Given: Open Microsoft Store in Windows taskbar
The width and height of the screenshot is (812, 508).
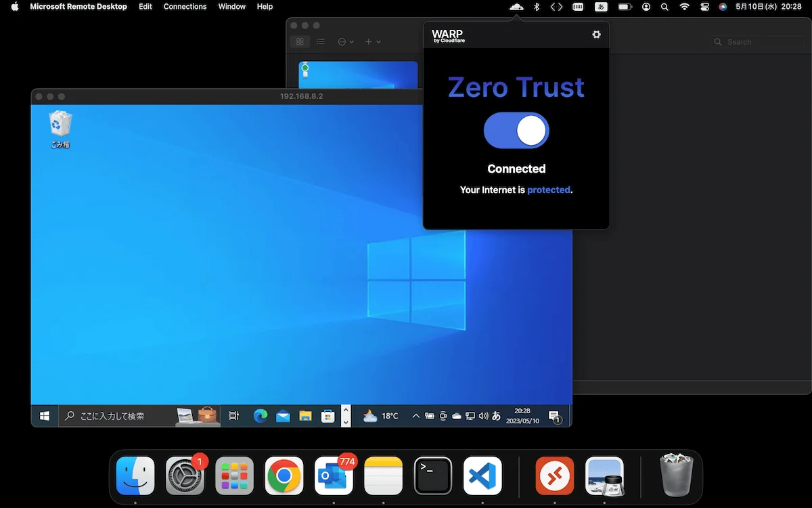Looking at the screenshot, I should click(328, 416).
